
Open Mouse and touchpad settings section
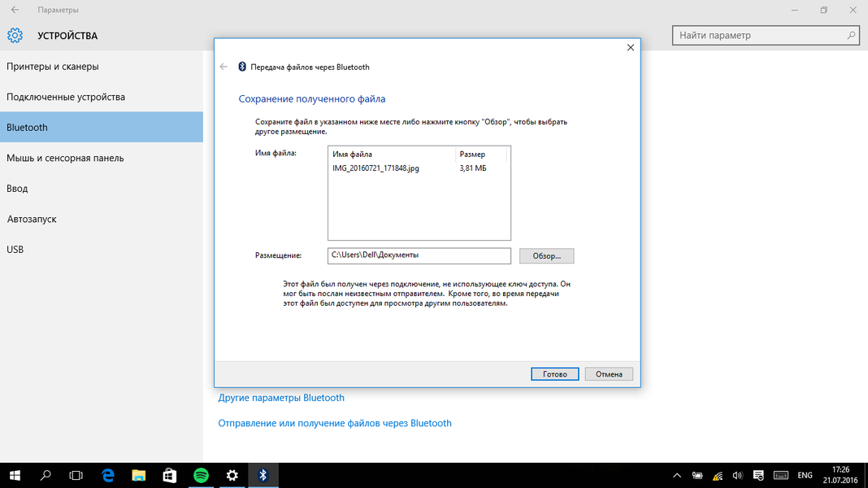coord(65,158)
